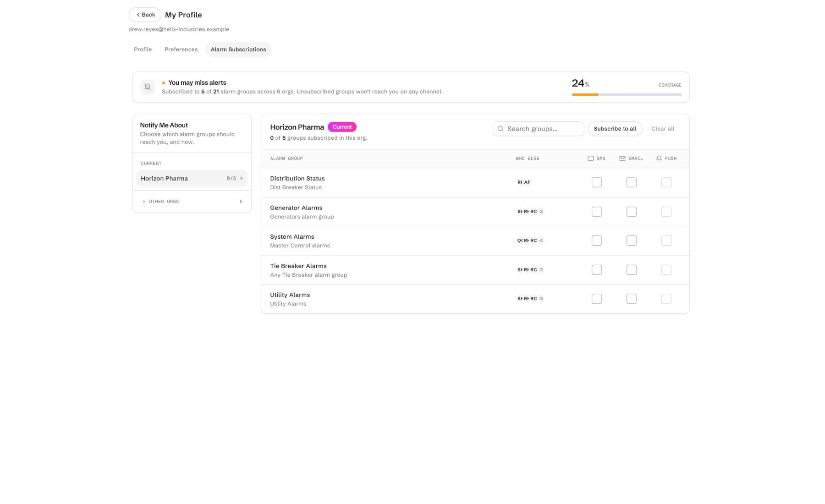Click Subscribe to all
Screen dimensions: 825x504
point(615,129)
